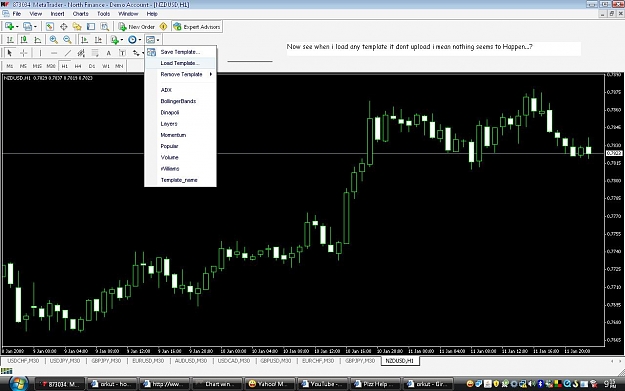Switch to the H4 timeframe

coord(78,66)
